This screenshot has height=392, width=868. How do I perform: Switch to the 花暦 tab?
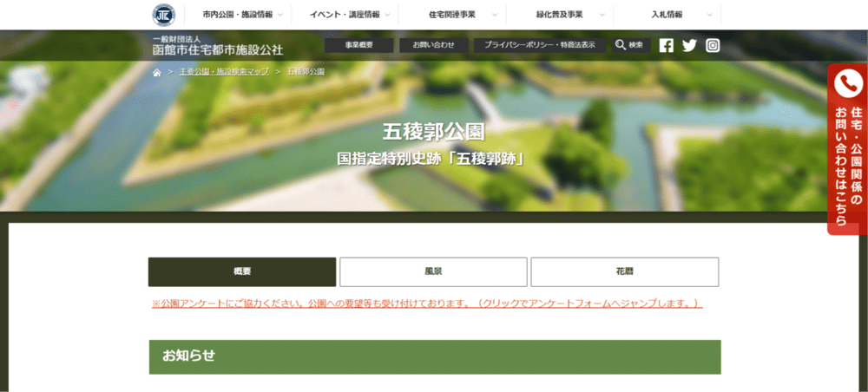pyautogui.click(x=625, y=272)
